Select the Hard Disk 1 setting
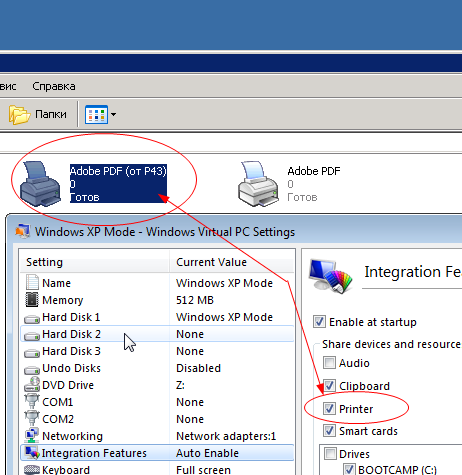Viewport: 462px width, 475px height. [x=157, y=317]
